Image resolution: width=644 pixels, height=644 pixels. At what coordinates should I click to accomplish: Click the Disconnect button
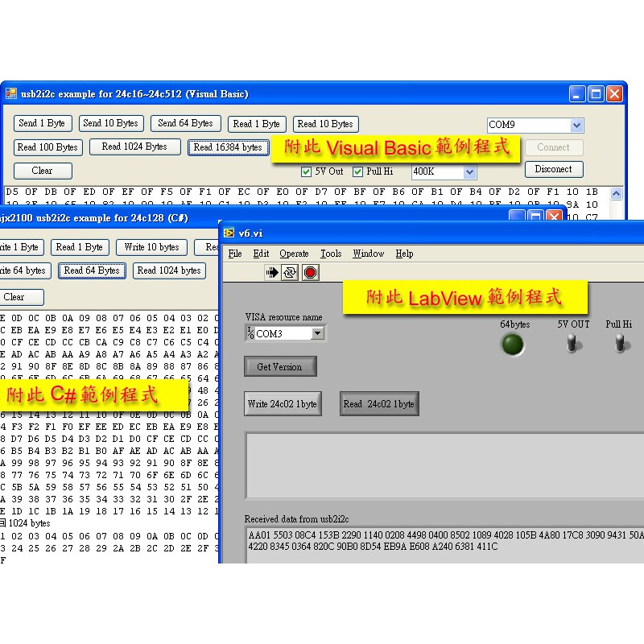tap(553, 170)
